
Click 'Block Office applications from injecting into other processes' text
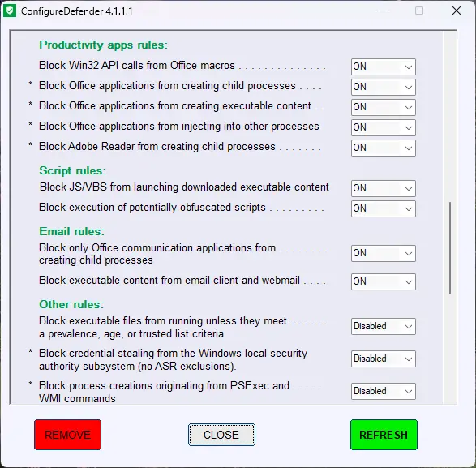coord(179,127)
